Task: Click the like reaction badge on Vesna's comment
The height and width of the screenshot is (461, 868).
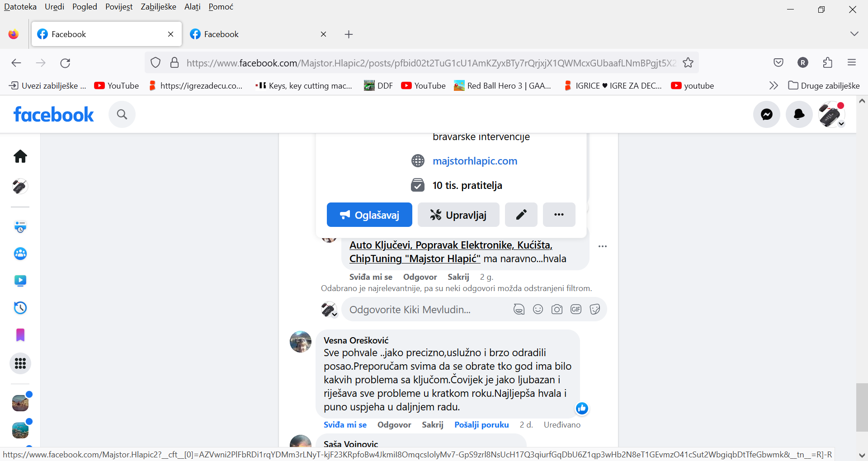Action: click(582, 409)
